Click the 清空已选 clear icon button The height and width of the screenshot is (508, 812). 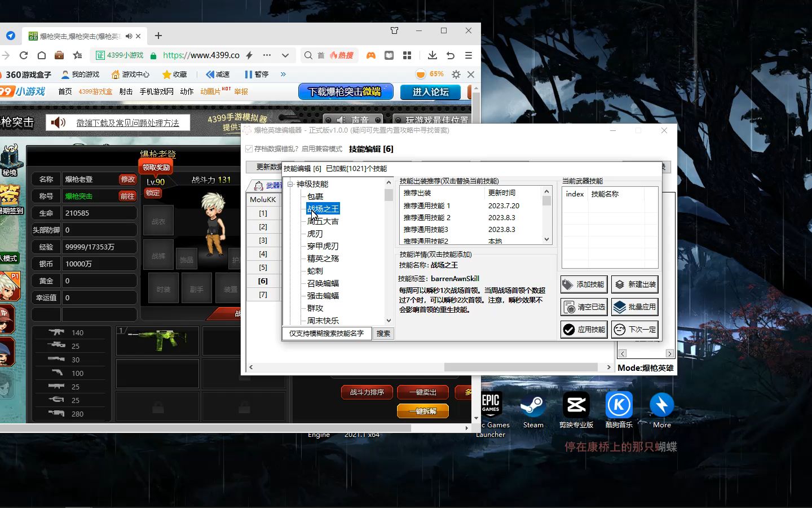point(584,307)
